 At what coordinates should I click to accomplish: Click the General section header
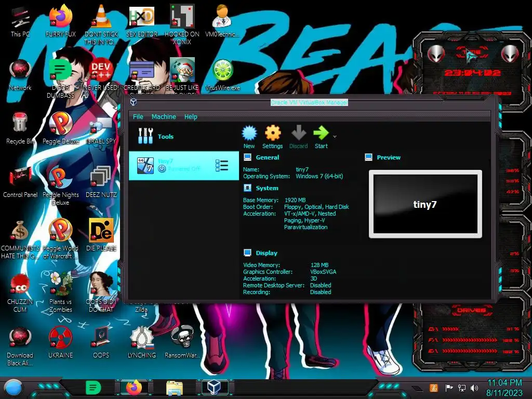(268, 157)
